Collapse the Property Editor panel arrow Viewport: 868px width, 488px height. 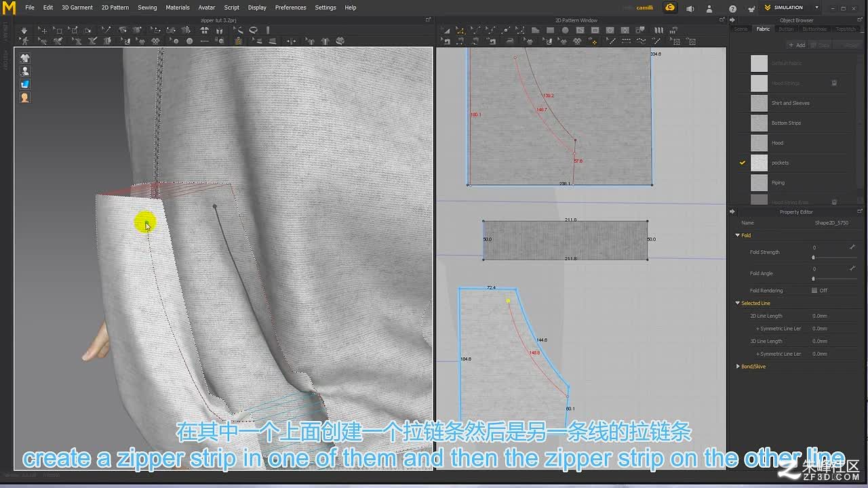tap(732, 211)
